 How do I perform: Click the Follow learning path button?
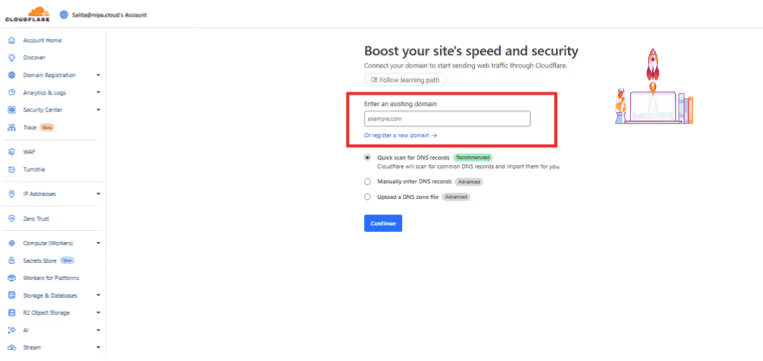405,79
